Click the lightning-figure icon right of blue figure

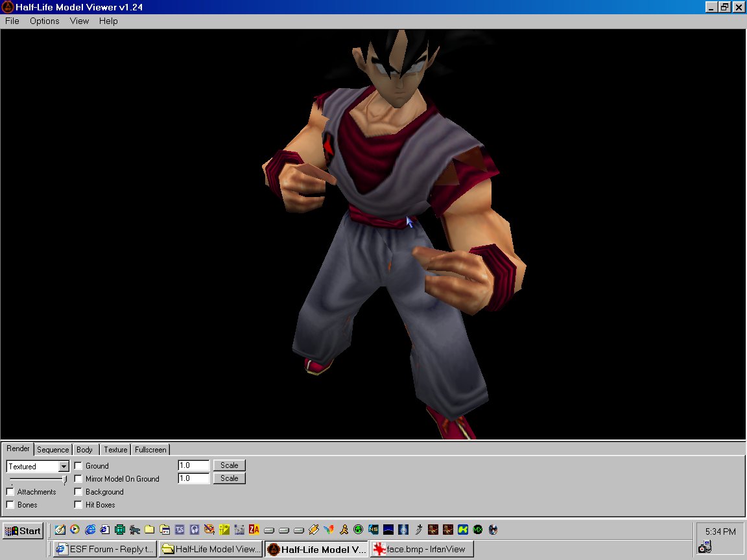[418, 530]
